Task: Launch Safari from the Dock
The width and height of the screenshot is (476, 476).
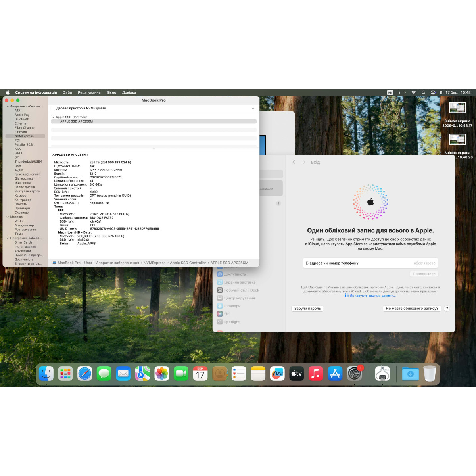Action: (x=84, y=373)
